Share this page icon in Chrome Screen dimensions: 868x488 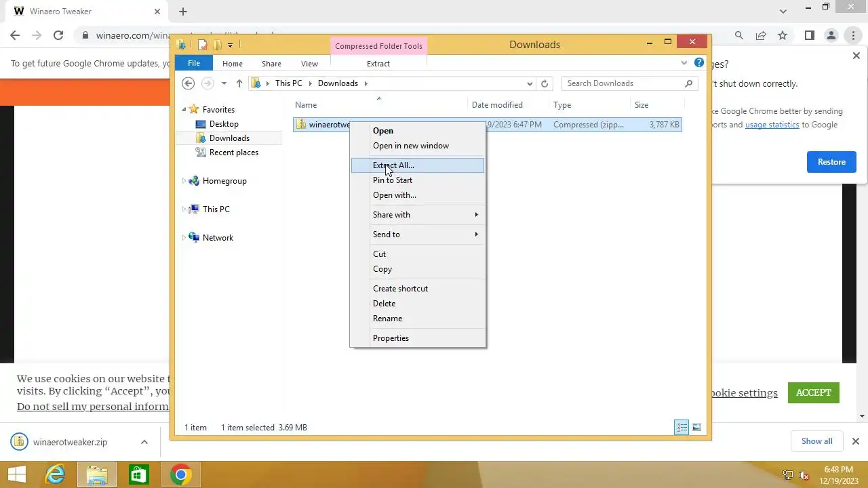pos(761,35)
